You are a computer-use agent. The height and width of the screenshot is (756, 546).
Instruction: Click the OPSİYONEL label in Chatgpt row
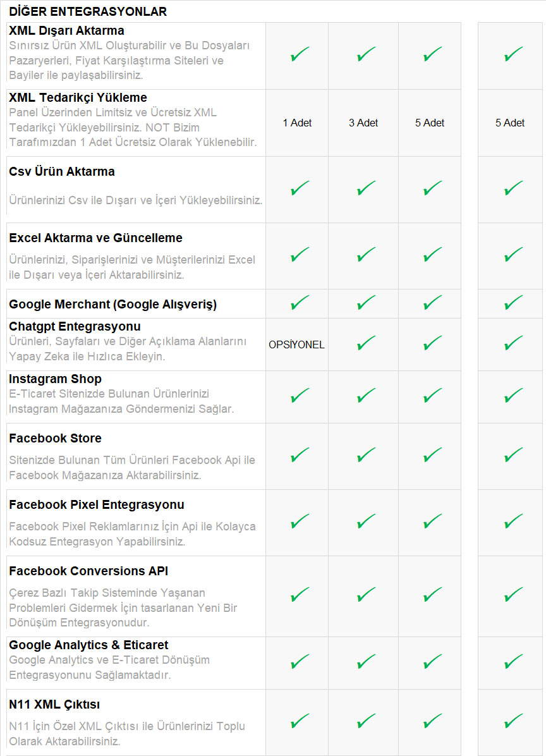tap(296, 344)
